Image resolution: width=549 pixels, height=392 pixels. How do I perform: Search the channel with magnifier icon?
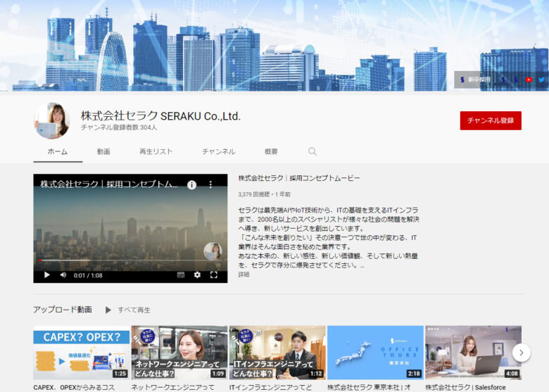point(313,151)
